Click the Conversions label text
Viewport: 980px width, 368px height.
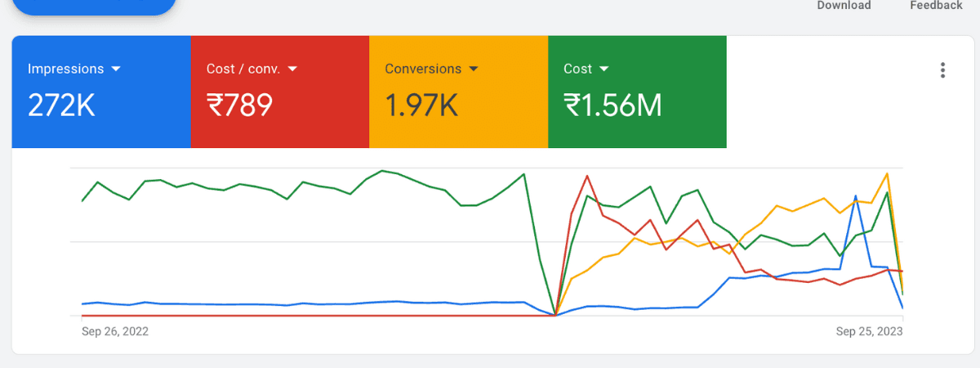coord(423,70)
